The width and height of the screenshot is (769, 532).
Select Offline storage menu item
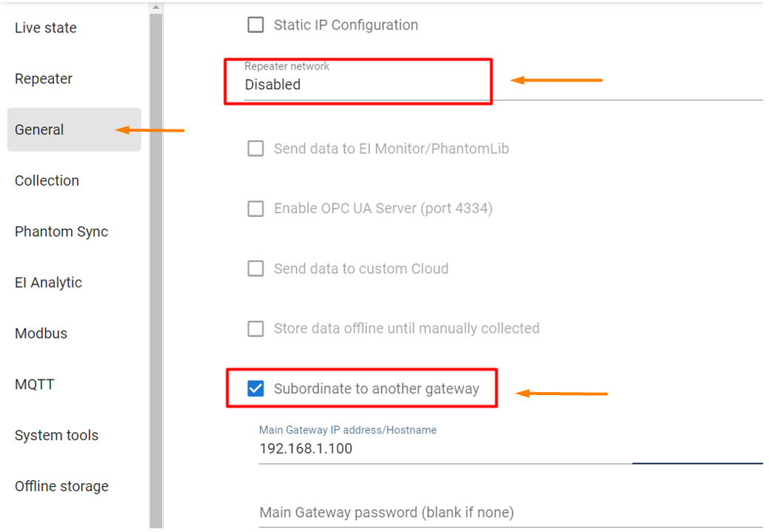pyautogui.click(x=61, y=487)
